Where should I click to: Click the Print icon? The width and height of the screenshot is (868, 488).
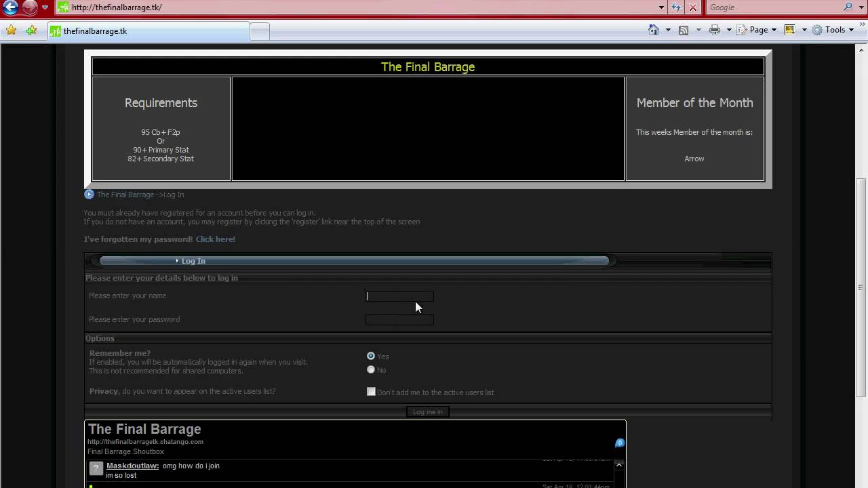click(x=715, y=30)
